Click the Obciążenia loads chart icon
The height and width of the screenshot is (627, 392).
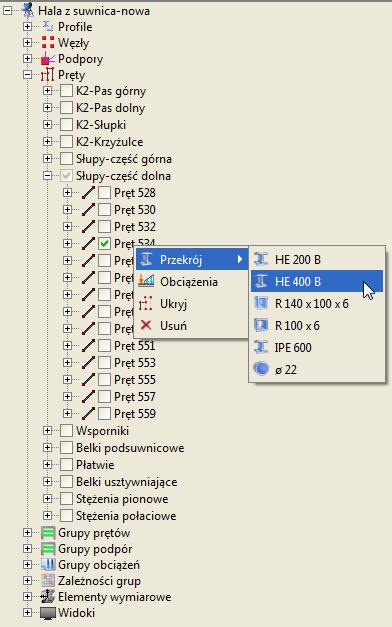click(x=146, y=281)
